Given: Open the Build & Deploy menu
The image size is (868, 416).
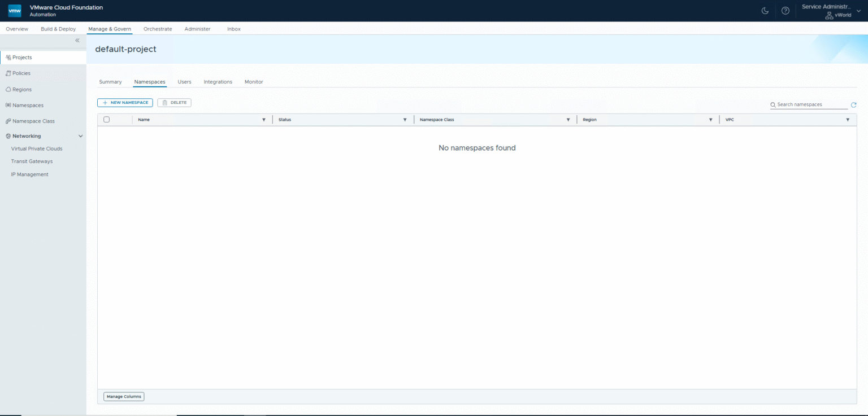Looking at the screenshot, I should point(58,29).
